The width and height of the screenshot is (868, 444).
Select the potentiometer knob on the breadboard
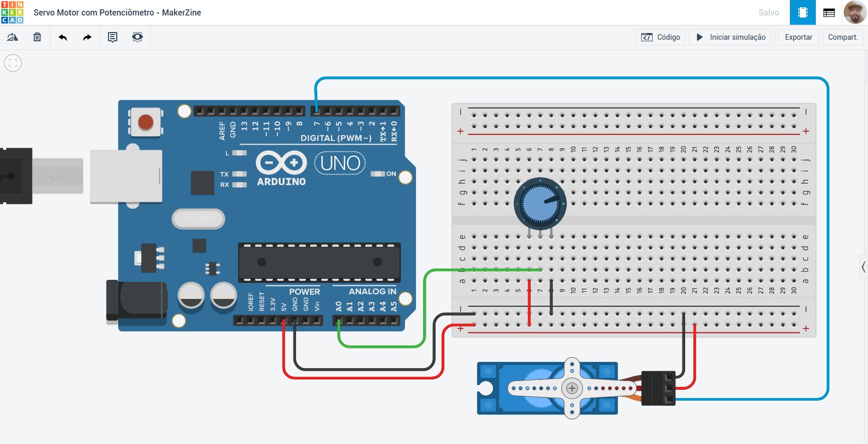[540, 204]
